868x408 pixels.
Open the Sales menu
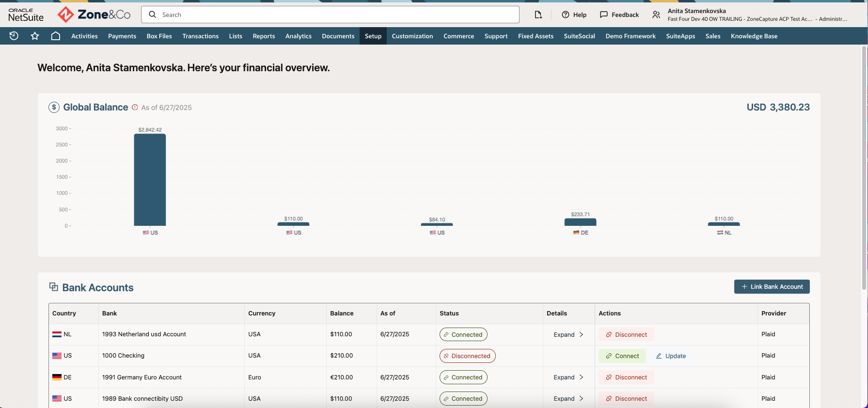713,36
